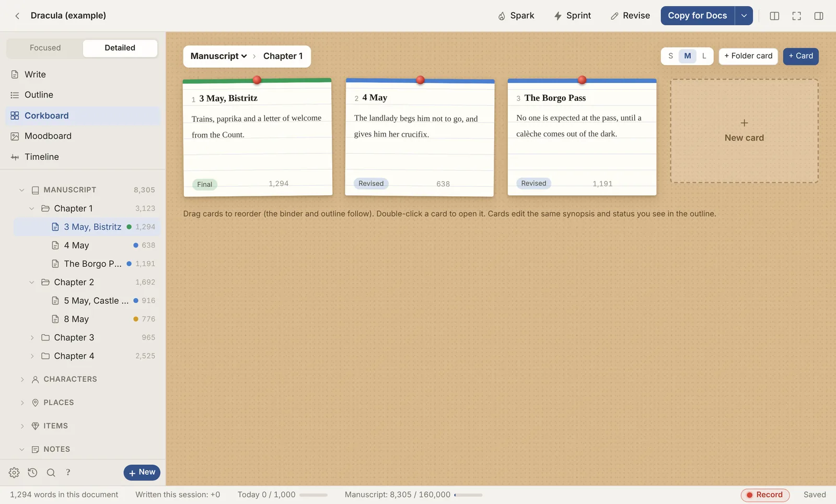Open the Moodboard view

(83, 136)
